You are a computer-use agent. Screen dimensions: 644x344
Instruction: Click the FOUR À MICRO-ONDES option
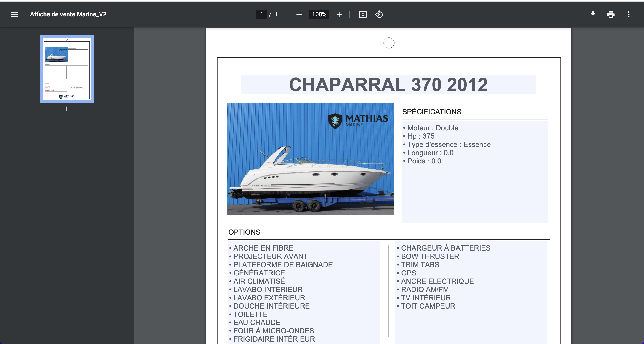[271, 331]
